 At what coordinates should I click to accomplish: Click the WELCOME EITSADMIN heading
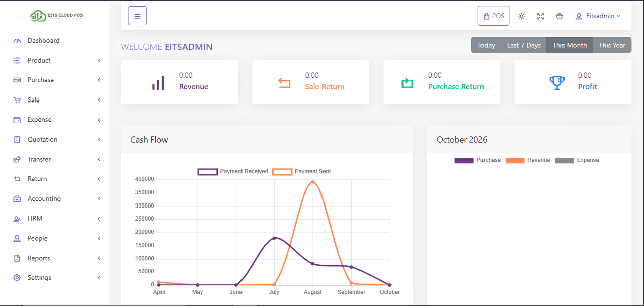pos(167,47)
